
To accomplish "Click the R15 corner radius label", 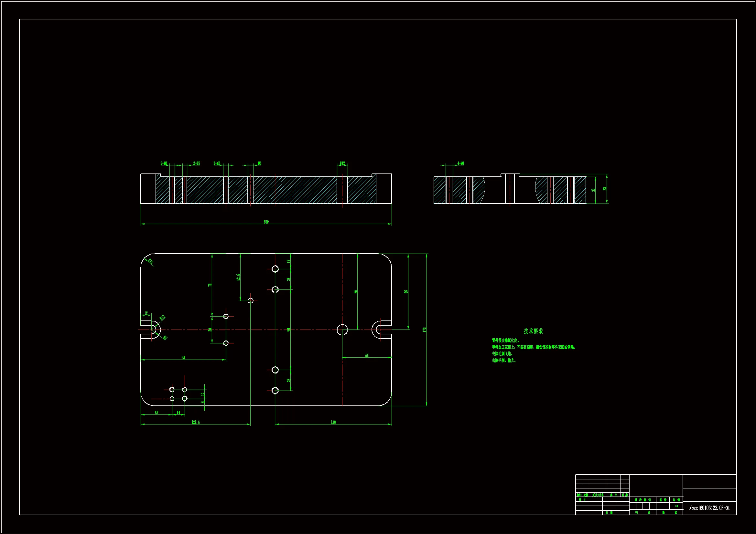I will 150,262.
